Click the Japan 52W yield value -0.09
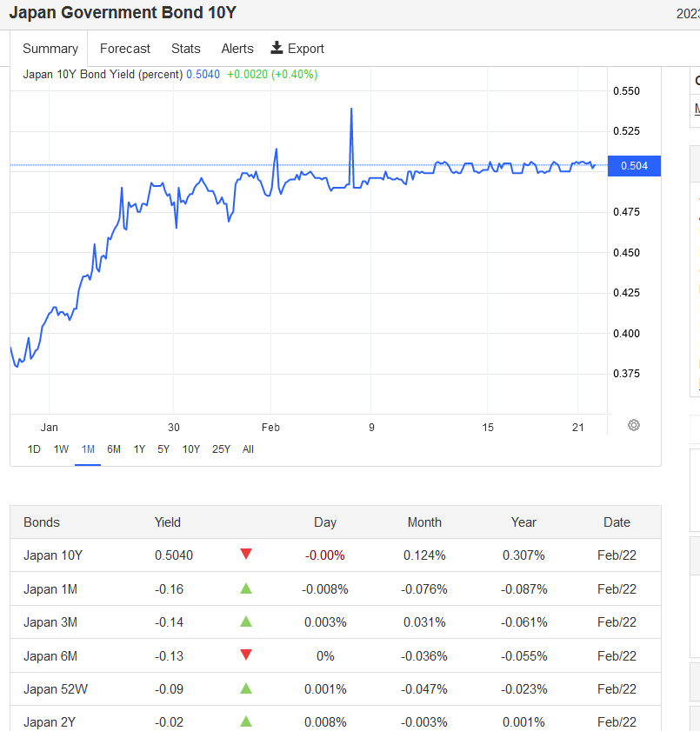The image size is (700, 731). pos(170,689)
